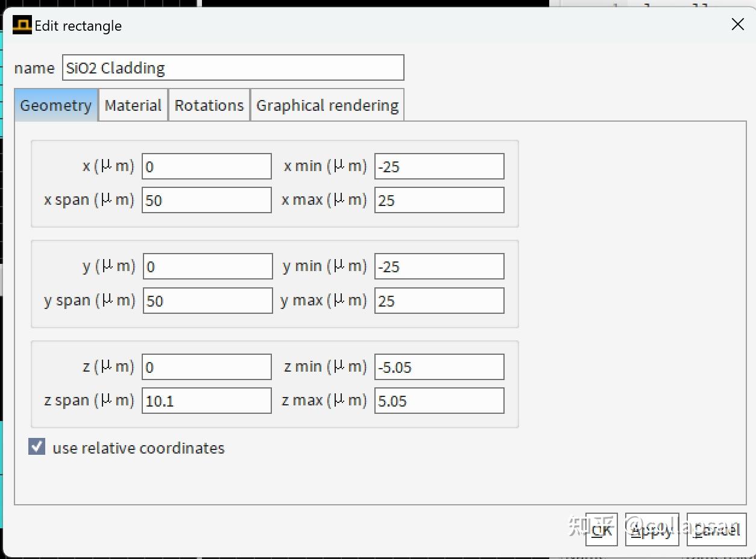Click the Cancel button
The image size is (756, 559).
pos(716,529)
